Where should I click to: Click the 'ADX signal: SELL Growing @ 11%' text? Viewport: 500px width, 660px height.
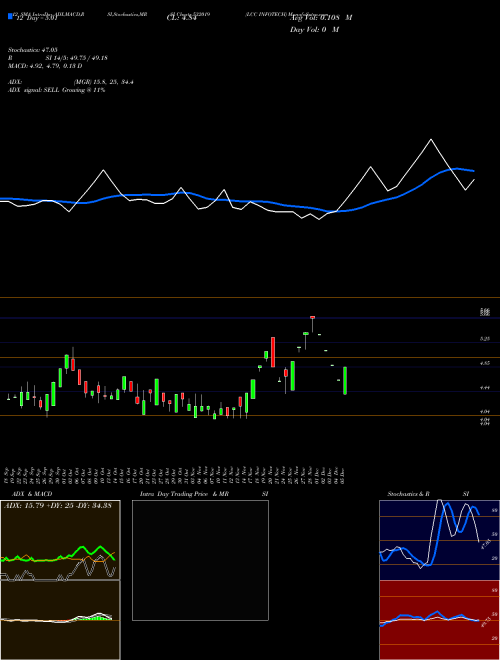click(56, 90)
